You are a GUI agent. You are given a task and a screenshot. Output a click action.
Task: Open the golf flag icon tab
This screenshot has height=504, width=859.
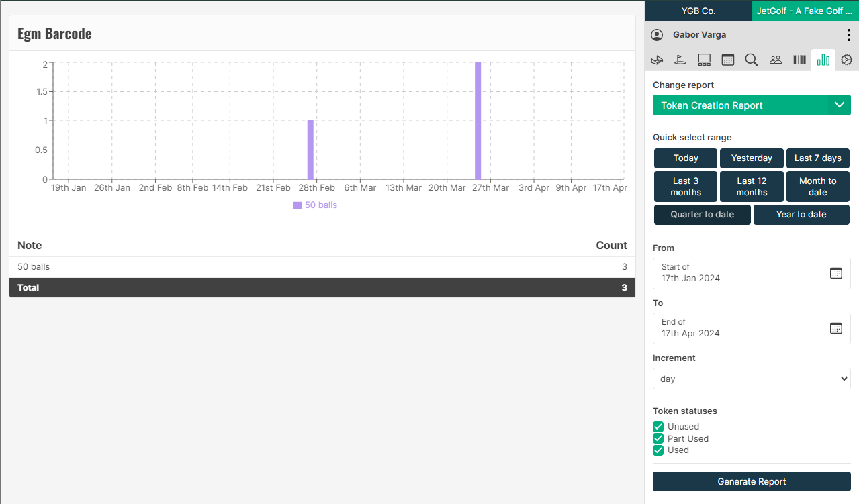click(681, 60)
